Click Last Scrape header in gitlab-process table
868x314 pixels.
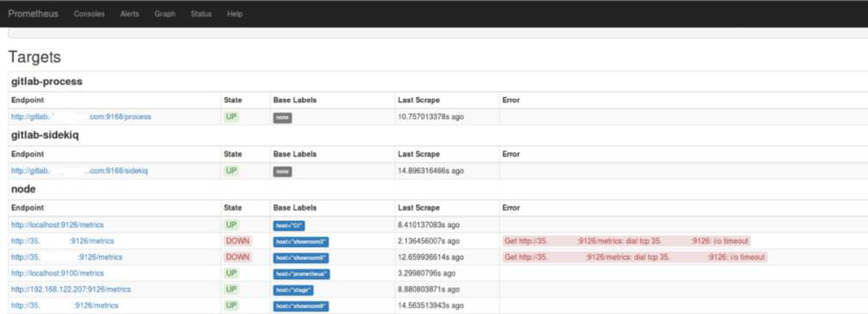point(418,100)
